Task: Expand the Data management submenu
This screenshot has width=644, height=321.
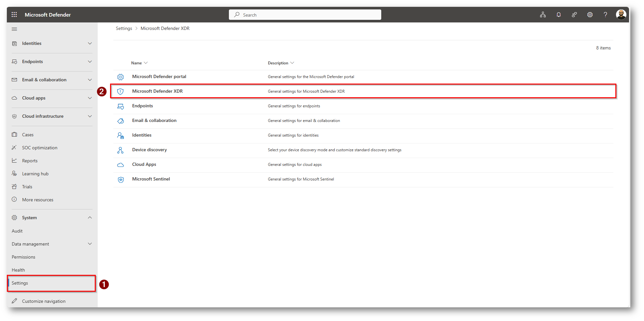Action: (x=90, y=244)
